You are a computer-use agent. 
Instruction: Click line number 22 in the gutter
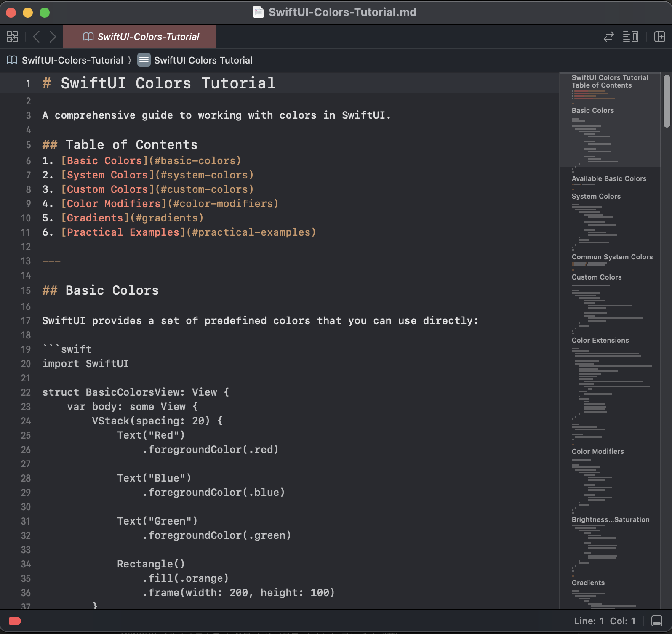pyautogui.click(x=26, y=392)
